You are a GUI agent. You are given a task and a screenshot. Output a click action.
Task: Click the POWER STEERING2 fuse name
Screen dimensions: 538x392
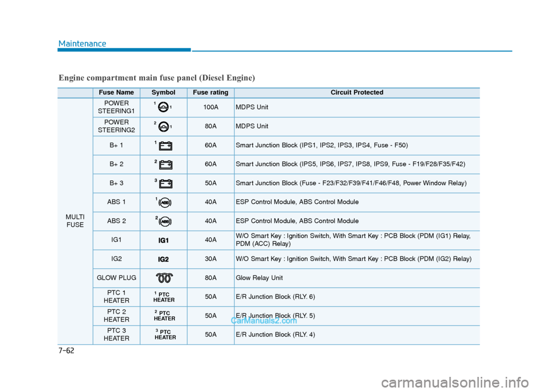117,126
